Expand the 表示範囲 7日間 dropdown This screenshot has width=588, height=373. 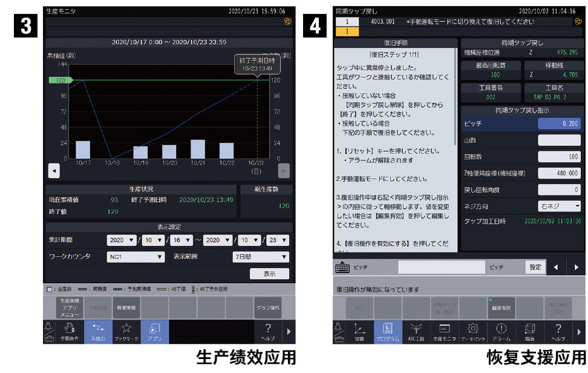pyautogui.click(x=261, y=257)
